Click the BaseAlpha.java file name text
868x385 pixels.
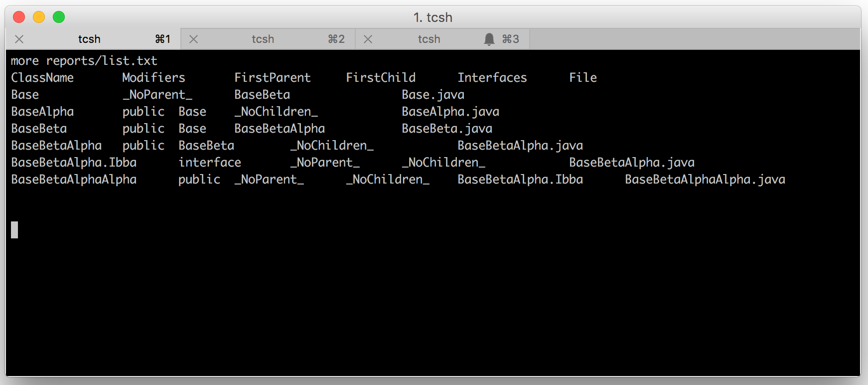click(x=450, y=112)
